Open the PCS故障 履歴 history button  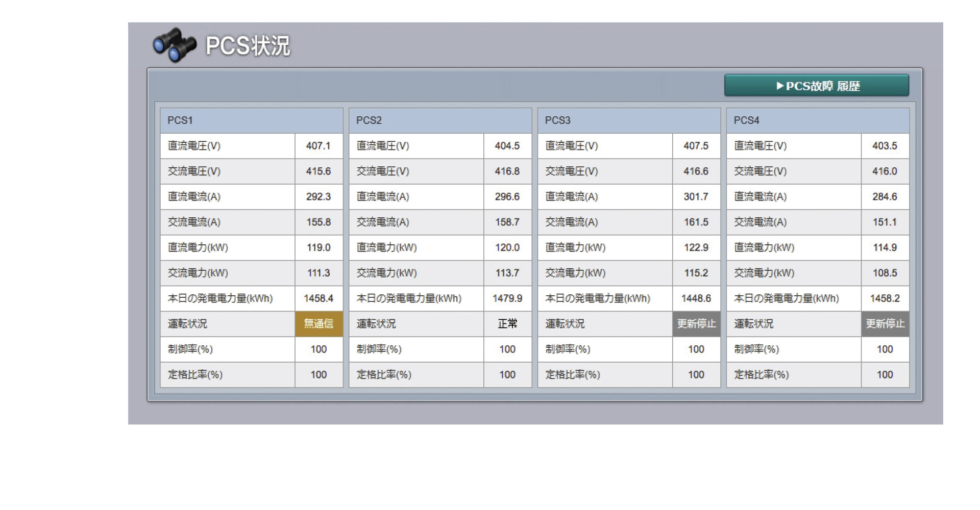tap(817, 85)
